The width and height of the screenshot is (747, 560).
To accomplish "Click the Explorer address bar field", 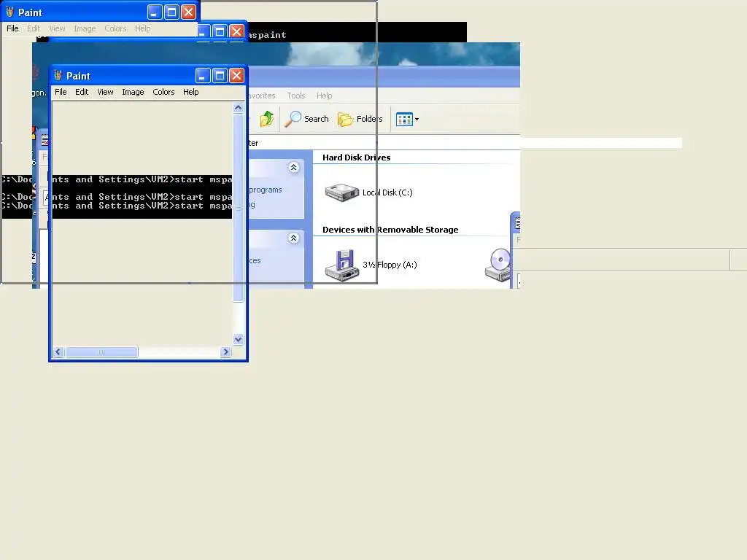I will [x=384, y=143].
